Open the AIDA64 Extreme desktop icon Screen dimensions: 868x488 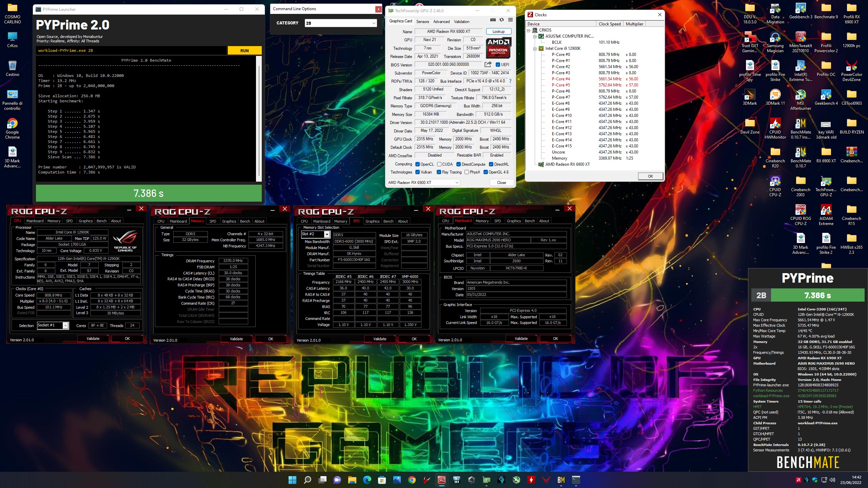(x=826, y=215)
